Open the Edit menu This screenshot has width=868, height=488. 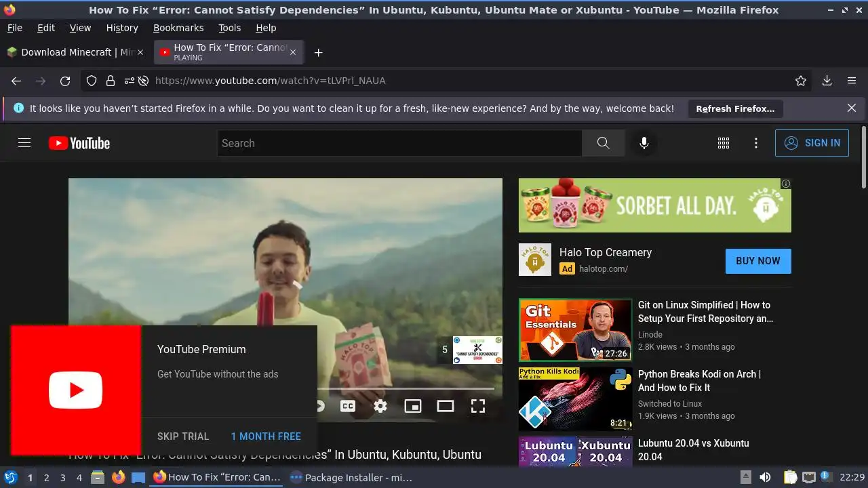(x=46, y=28)
